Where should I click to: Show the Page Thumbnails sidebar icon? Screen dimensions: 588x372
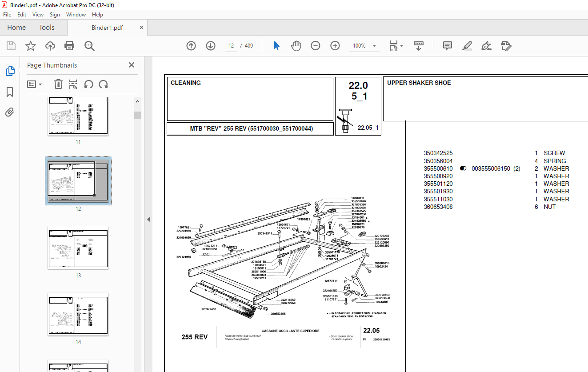tap(10, 71)
